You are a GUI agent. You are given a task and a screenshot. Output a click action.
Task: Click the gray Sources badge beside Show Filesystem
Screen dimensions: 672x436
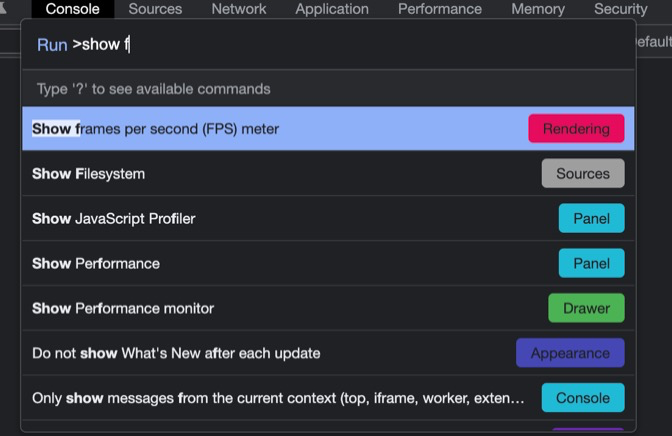tap(583, 174)
